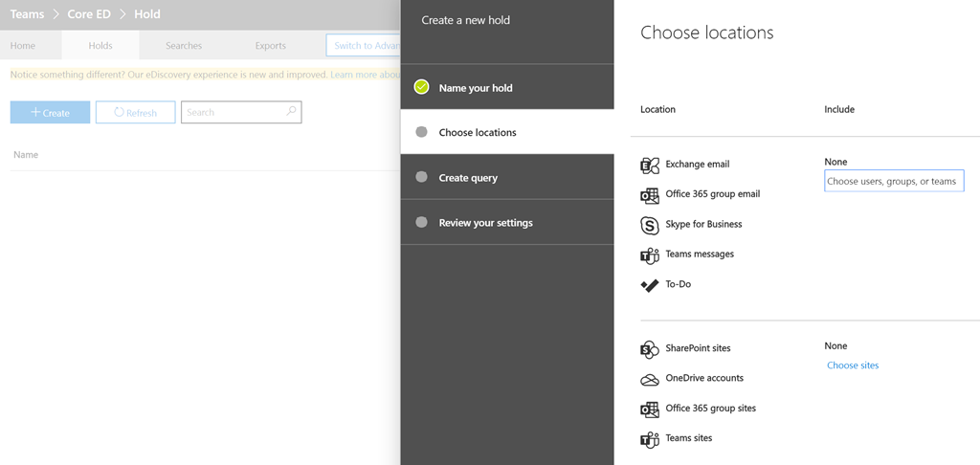Click the Office 365 group email icon
Viewport: 980px width, 465px height.
click(650, 195)
